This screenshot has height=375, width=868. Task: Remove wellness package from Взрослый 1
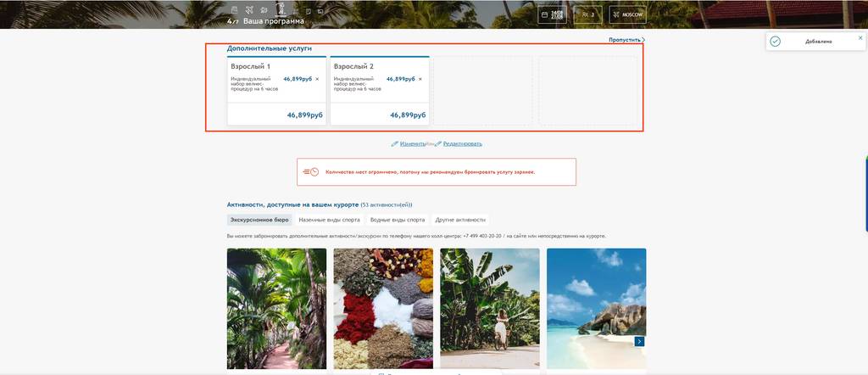[317, 79]
